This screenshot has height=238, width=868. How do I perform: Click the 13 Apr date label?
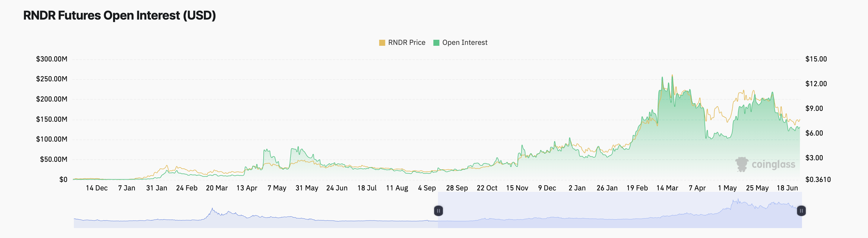tap(247, 188)
